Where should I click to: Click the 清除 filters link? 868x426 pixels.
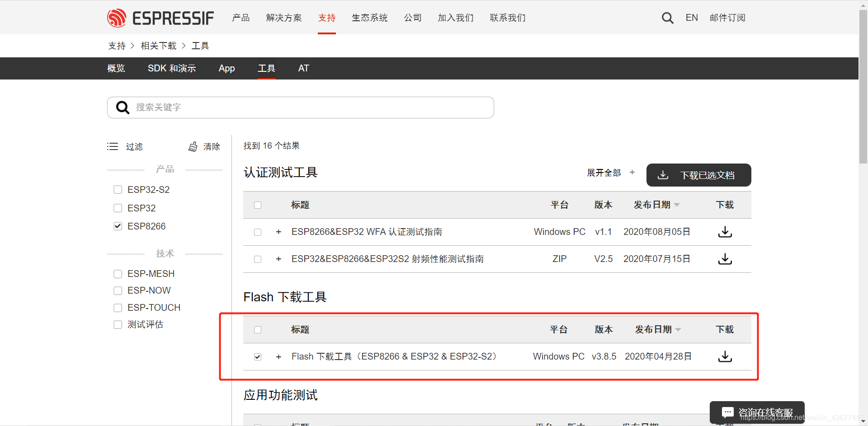point(212,147)
